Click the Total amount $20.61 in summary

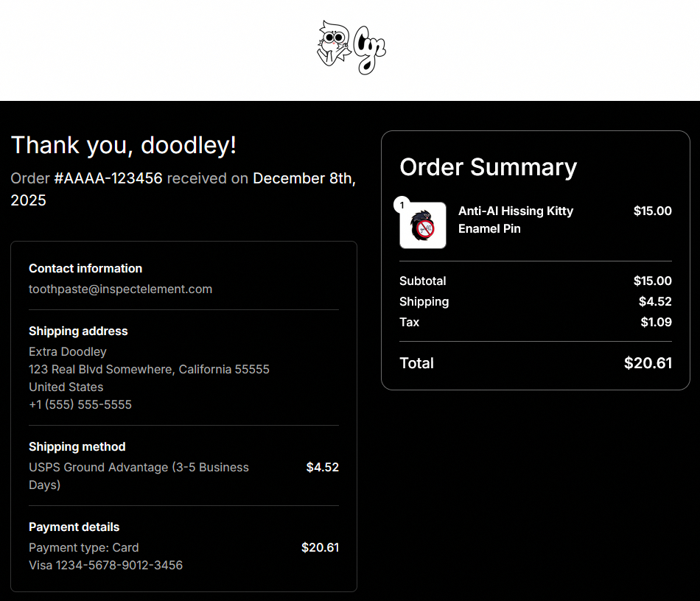(648, 363)
